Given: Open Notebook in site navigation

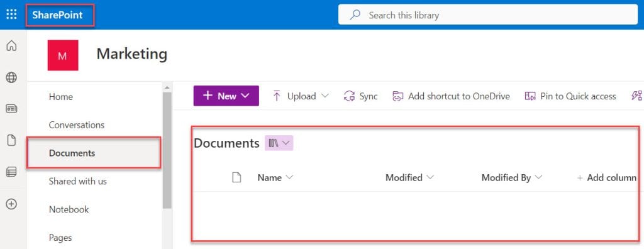Looking at the screenshot, I should pos(69,209).
